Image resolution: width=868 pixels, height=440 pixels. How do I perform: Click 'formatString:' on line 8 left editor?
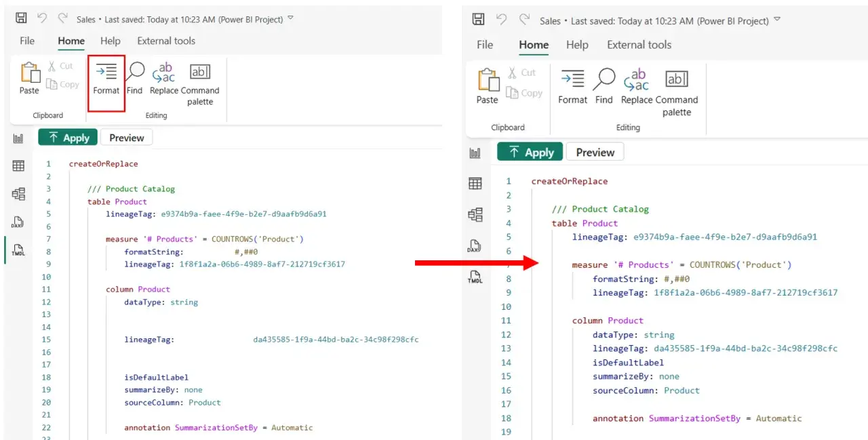[154, 252]
